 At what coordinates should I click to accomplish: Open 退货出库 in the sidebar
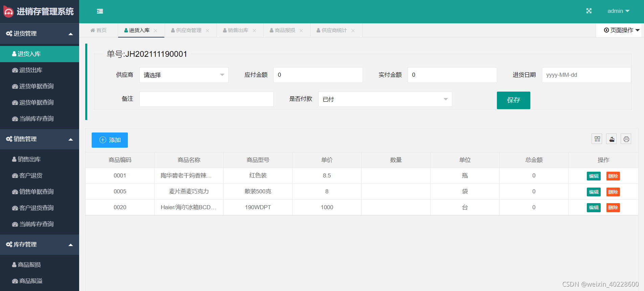tap(40, 70)
